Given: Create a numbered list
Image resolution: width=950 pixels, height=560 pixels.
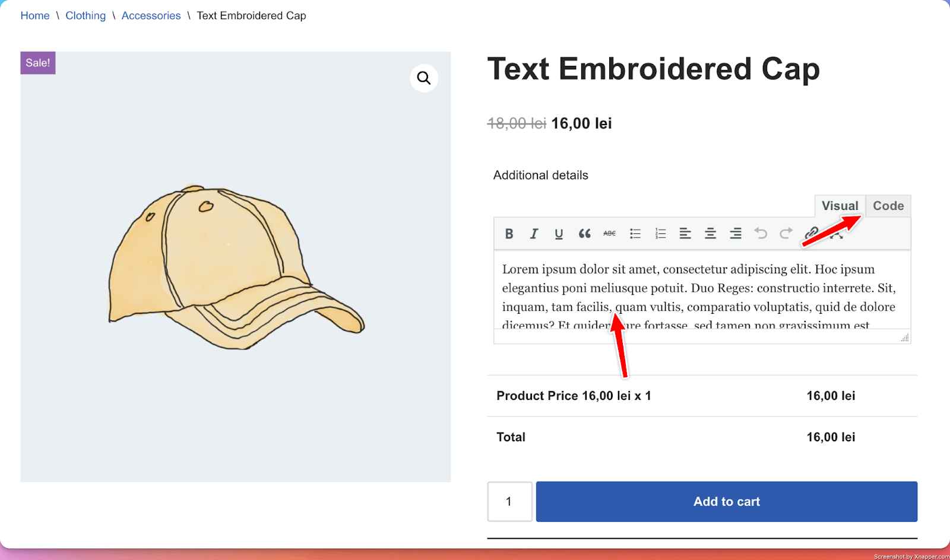Looking at the screenshot, I should click(x=660, y=234).
